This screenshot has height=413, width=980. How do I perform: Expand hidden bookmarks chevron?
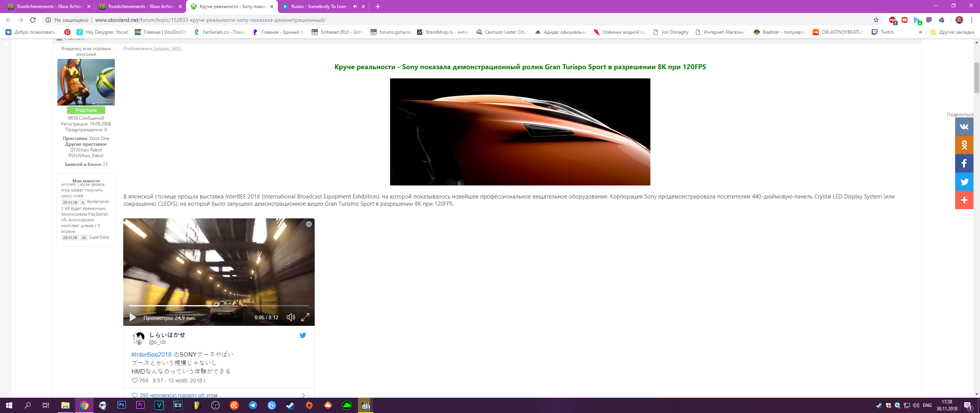pyautogui.click(x=920, y=32)
